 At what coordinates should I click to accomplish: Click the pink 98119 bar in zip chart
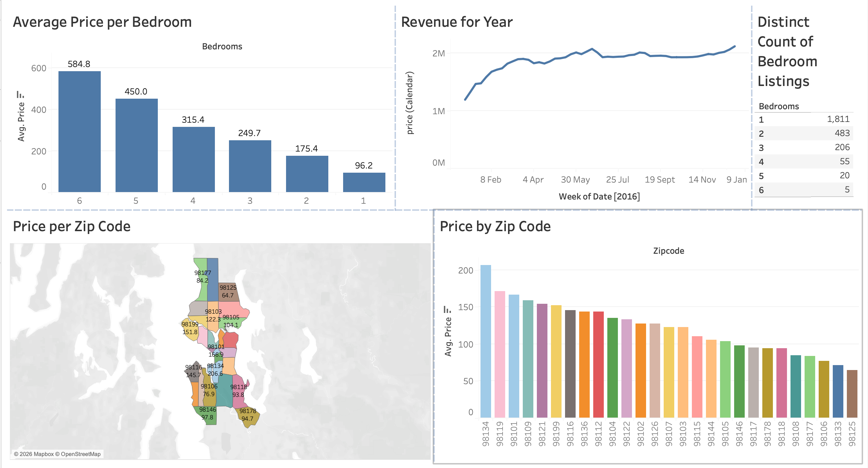[500, 354]
